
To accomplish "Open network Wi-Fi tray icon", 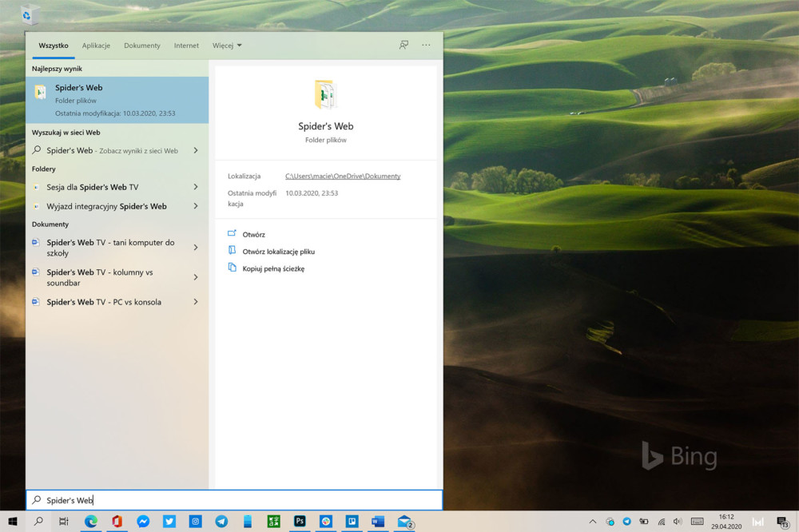I will [662, 522].
